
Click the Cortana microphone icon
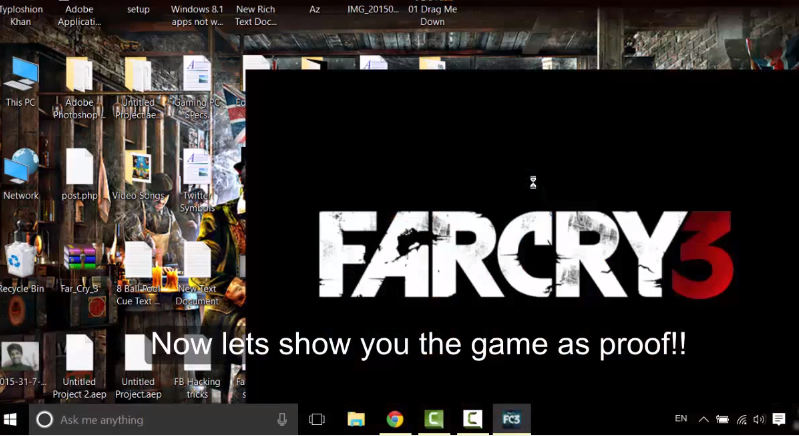pyautogui.click(x=282, y=420)
